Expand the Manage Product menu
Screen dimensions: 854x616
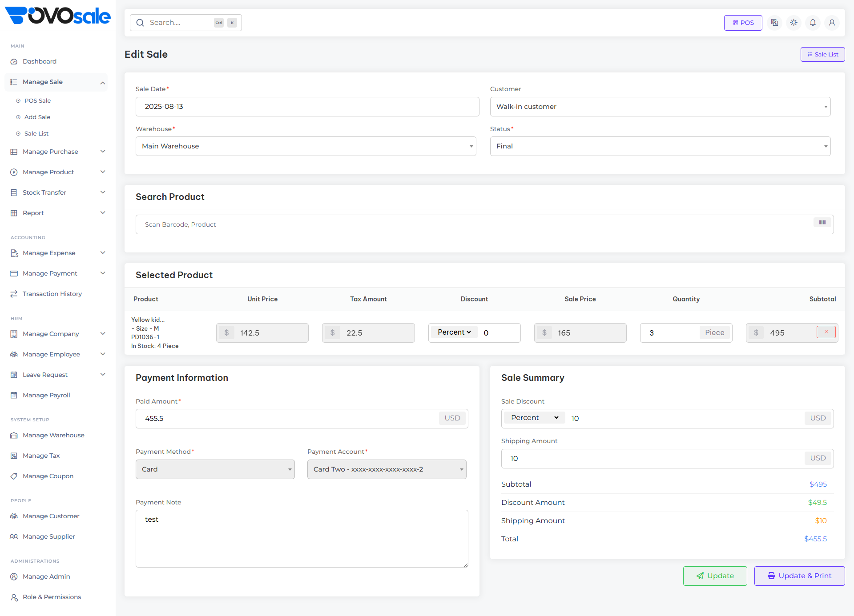[56, 172]
